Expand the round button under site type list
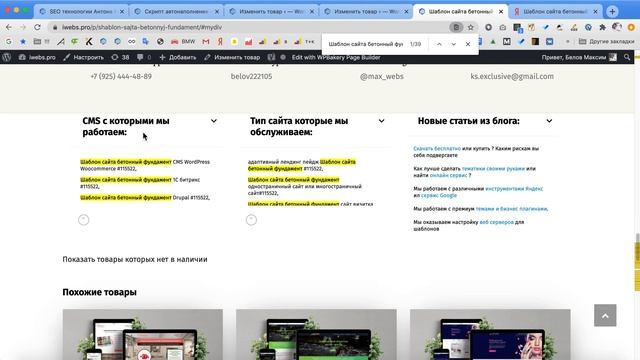Image resolution: width=640 pixels, height=360 pixels. coord(251,220)
